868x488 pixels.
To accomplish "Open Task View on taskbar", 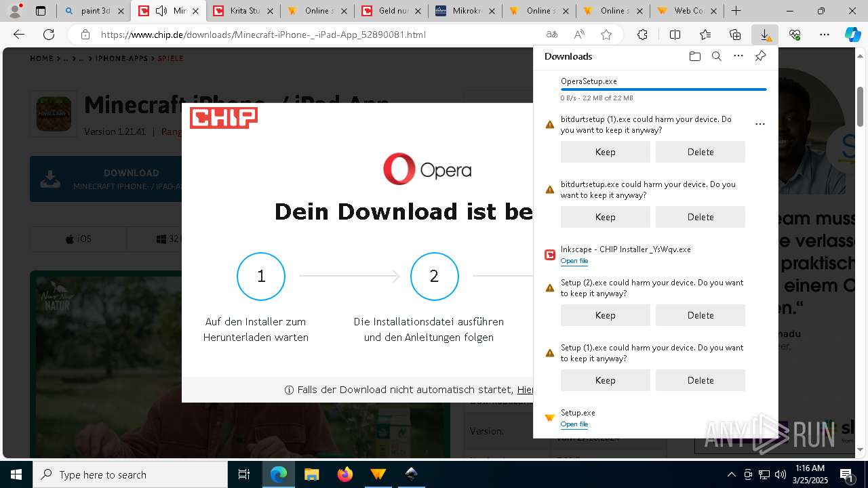I will 244,474.
